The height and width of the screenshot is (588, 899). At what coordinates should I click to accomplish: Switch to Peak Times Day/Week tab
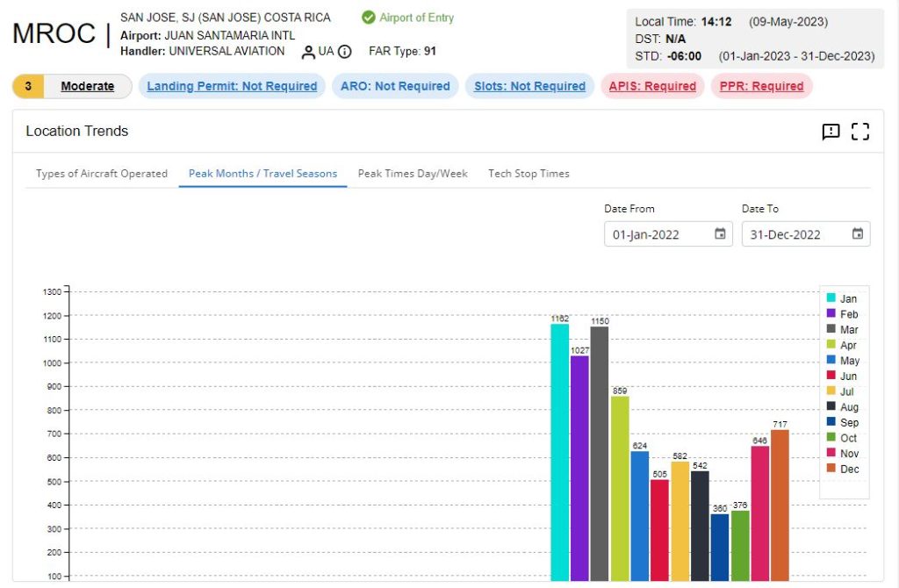click(413, 174)
